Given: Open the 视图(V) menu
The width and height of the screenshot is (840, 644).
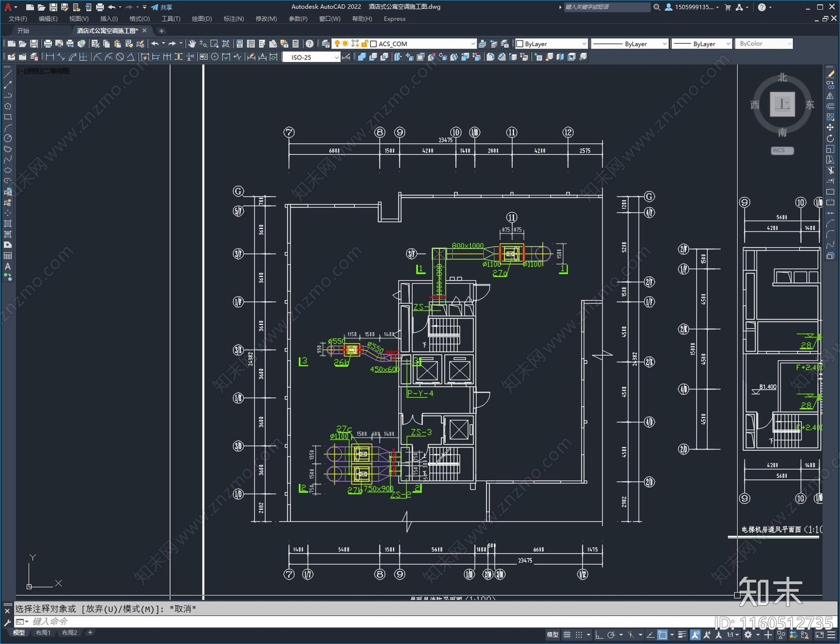Looking at the screenshot, I should (79, 18).
